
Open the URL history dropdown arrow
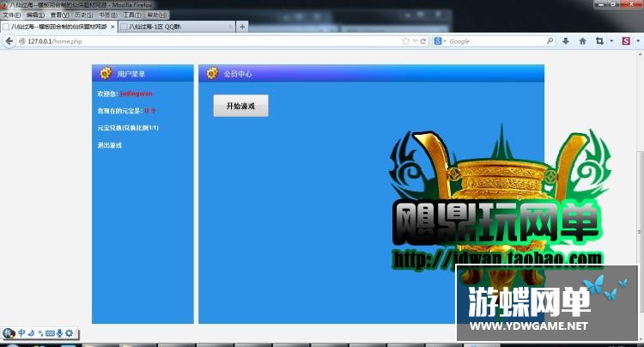415,41
